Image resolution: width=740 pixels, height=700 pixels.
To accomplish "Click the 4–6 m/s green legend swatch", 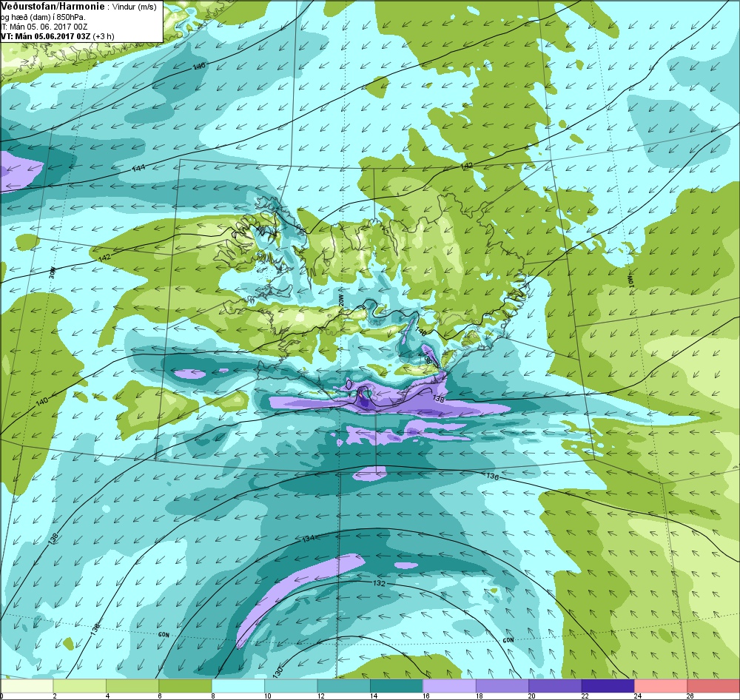I will tap(132, 686).
